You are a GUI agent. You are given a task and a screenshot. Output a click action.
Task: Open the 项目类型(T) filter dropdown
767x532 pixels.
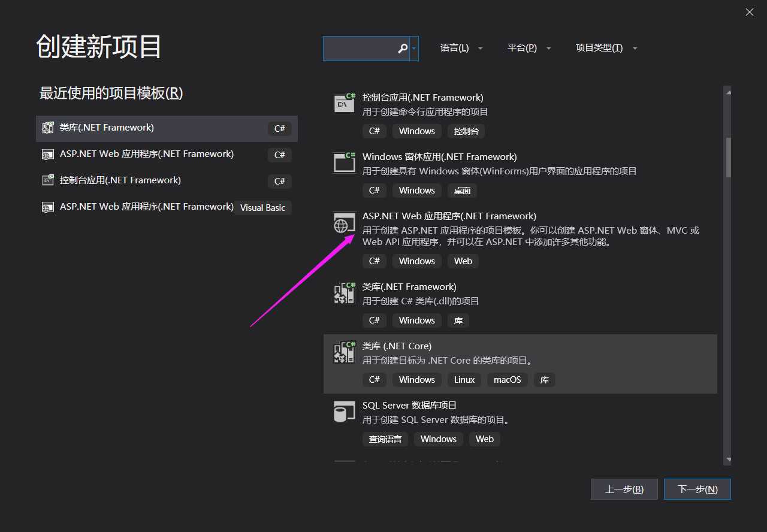606,48
